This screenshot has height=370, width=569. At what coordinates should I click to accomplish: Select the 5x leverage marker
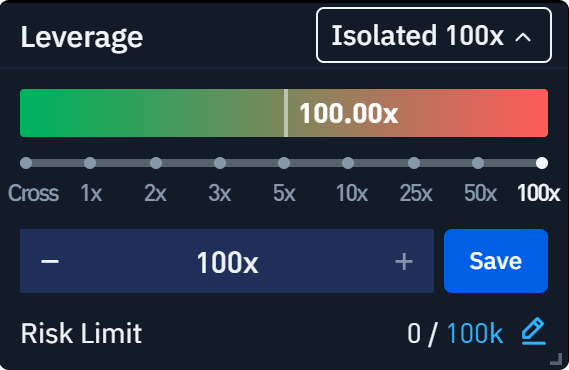tap(284, 163)
